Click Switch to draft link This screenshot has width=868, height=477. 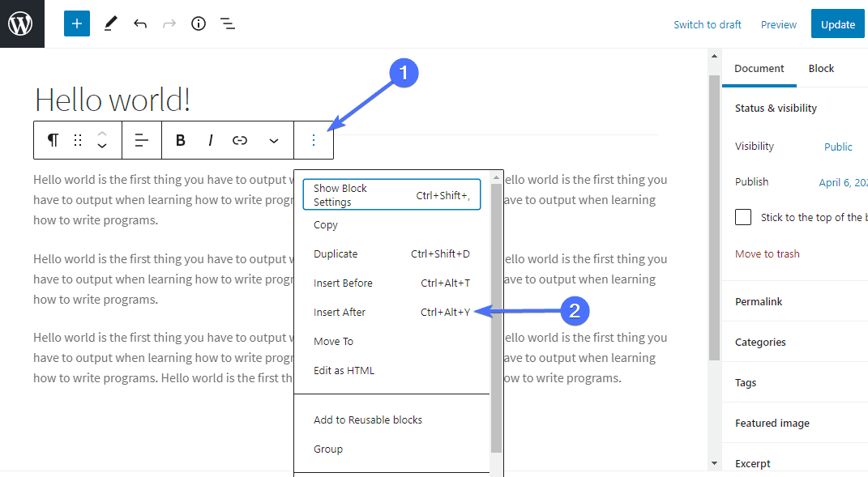707,24
